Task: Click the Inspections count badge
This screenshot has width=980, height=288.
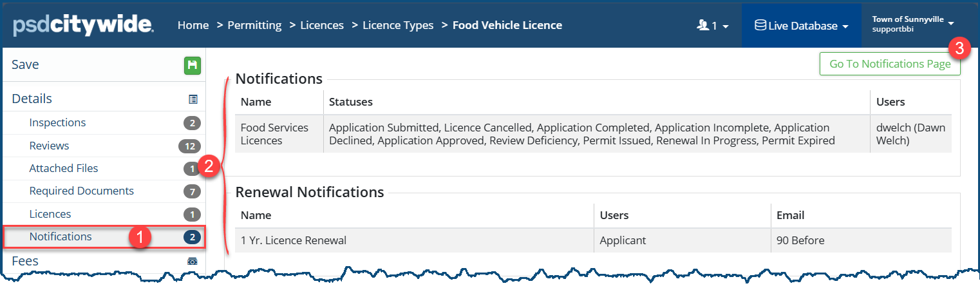Action: point(191,123)
